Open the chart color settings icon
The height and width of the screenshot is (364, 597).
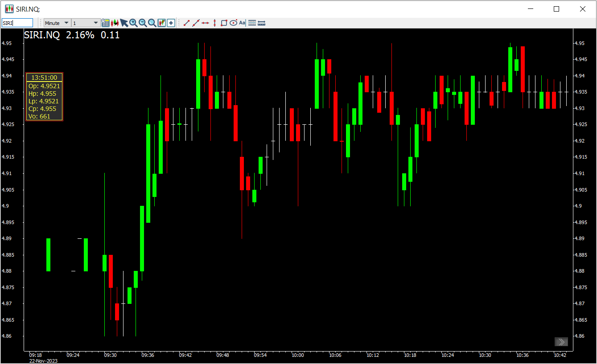pyautogui.click(x=161, y=23)
